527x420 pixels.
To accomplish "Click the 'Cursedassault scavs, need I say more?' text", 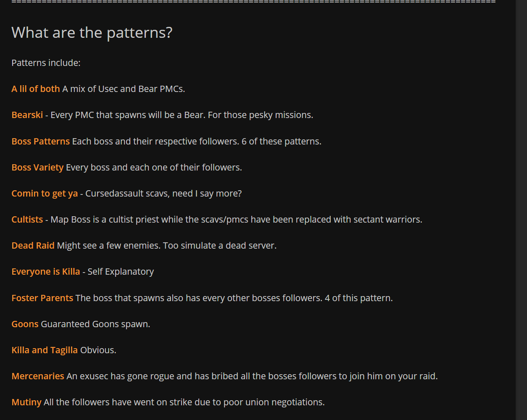I will pyautogui.click(x=163, y=194).
